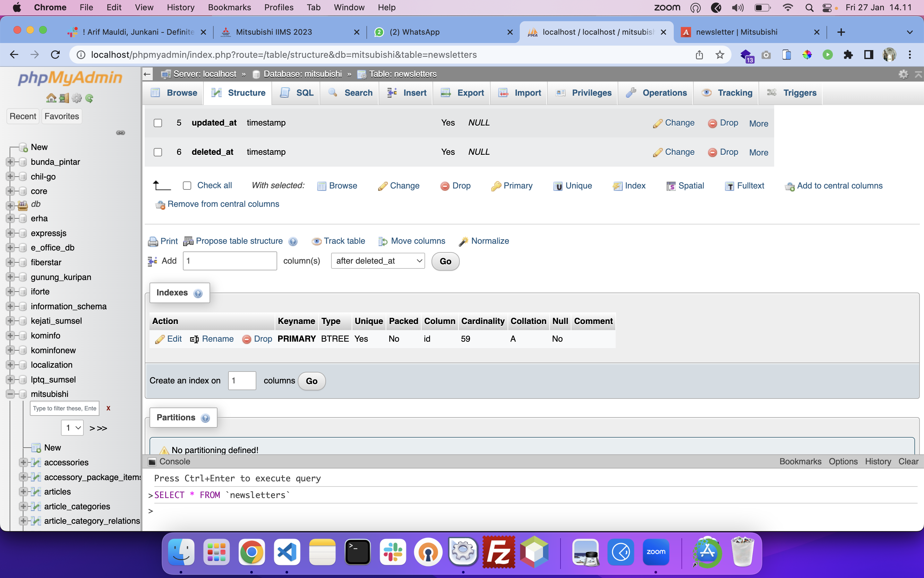Click the Chrome three-dot menu icon
The width and height of the screenshot is (924, 578).
[x=910, y=55]
